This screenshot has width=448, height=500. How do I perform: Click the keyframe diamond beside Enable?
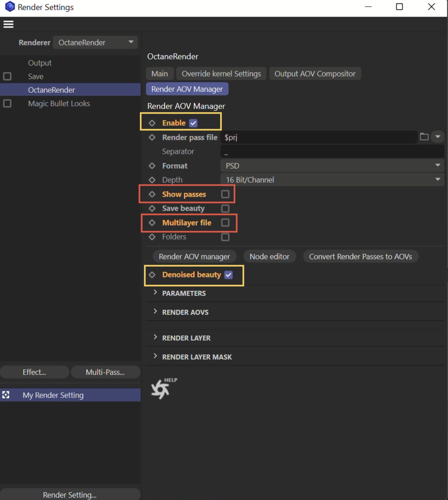[152, 123]
